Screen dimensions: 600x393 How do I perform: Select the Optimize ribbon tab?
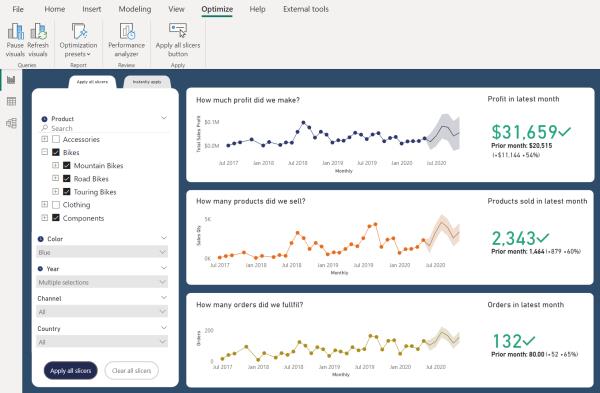click(217, 9)
